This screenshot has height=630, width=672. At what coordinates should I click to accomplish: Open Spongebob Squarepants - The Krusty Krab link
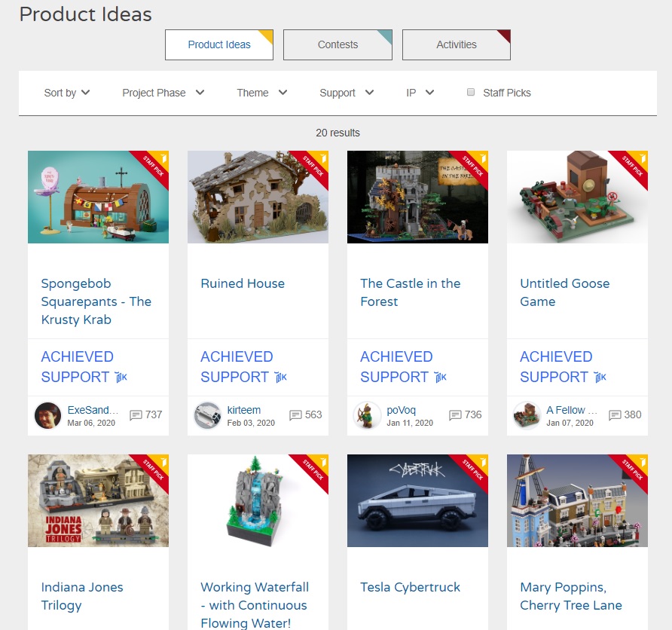(x=96, y=301)
